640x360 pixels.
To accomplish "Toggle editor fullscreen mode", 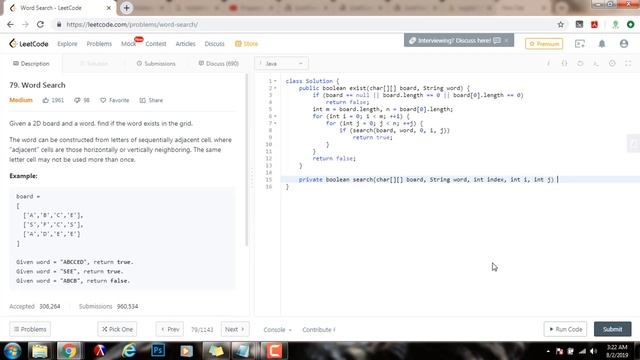I will 628,63.
